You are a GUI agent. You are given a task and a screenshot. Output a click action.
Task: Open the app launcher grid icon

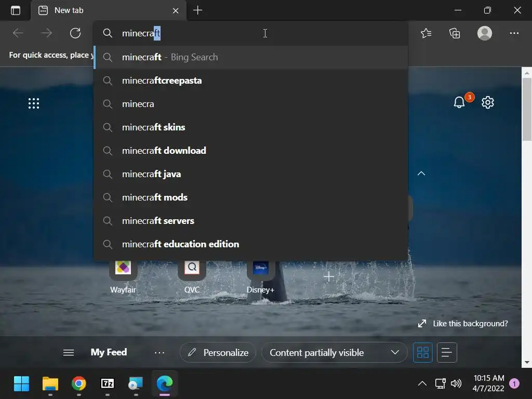[x=34, y=103]
